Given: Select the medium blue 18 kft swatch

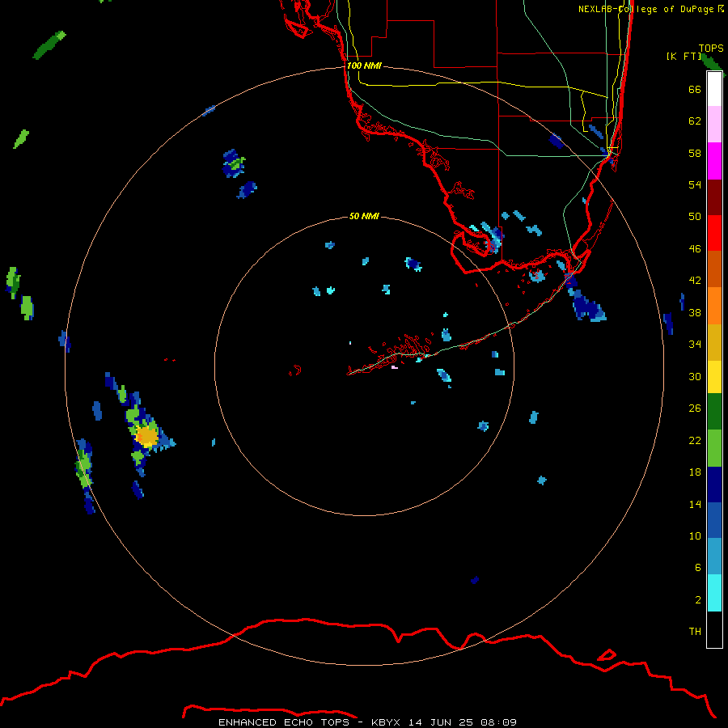Looking at the screenshot, I should tap(714, 520).
